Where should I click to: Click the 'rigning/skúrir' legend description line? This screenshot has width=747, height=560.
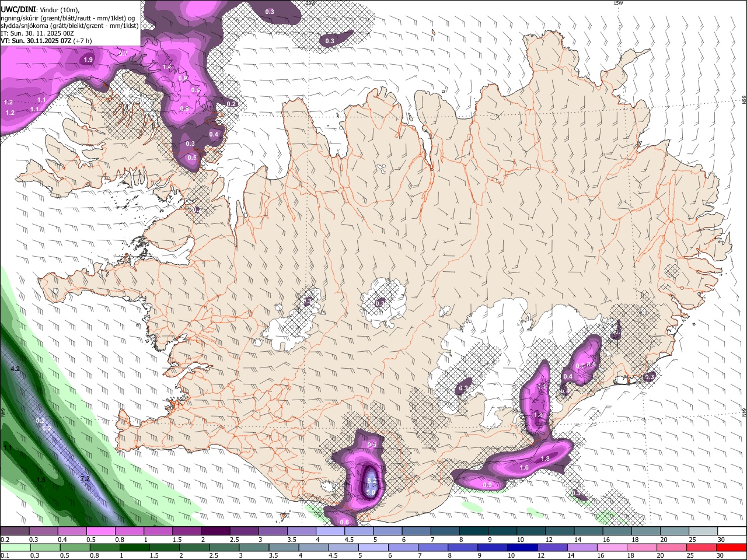click(x=68, y=18)
